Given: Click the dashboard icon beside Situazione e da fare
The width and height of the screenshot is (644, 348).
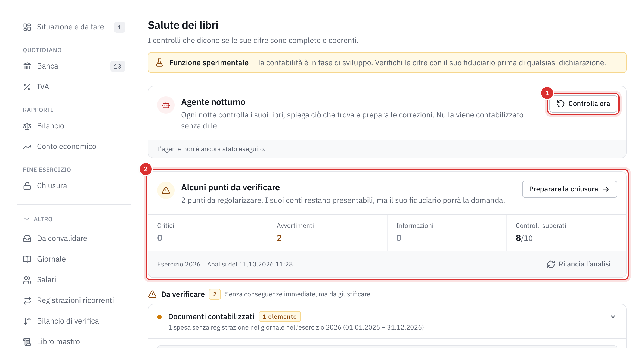Looking at the screenshot, I should click(27, 27).
